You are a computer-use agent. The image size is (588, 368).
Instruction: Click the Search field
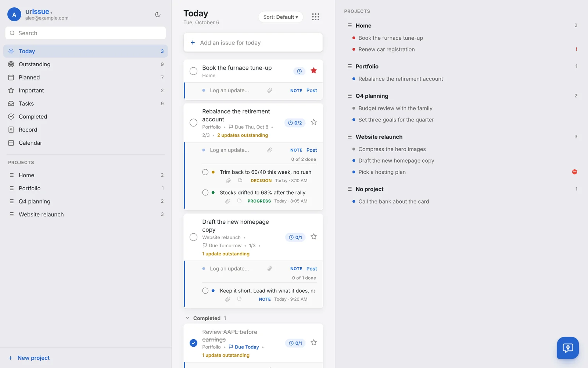(86, 33)
